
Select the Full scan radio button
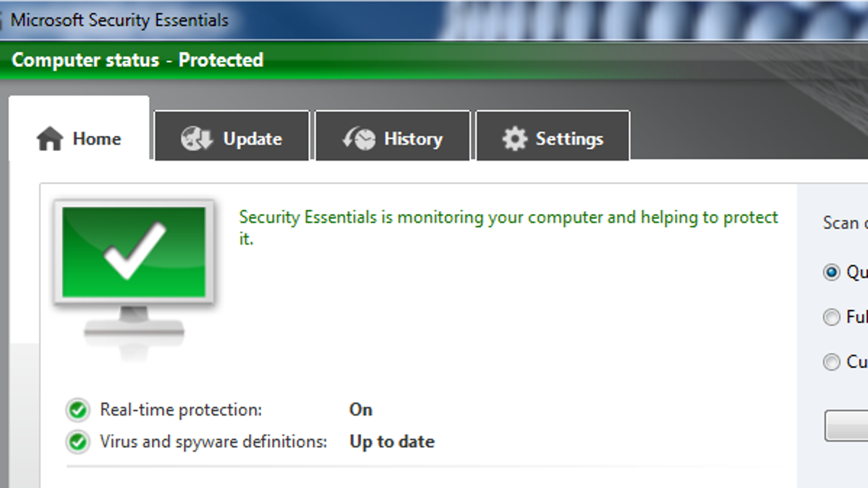point(832,317)
